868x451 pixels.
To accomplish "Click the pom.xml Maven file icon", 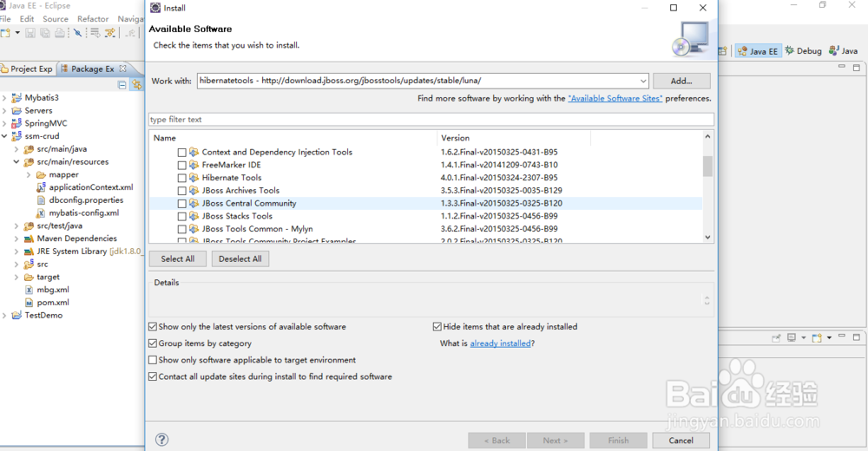I will [29, 303].
